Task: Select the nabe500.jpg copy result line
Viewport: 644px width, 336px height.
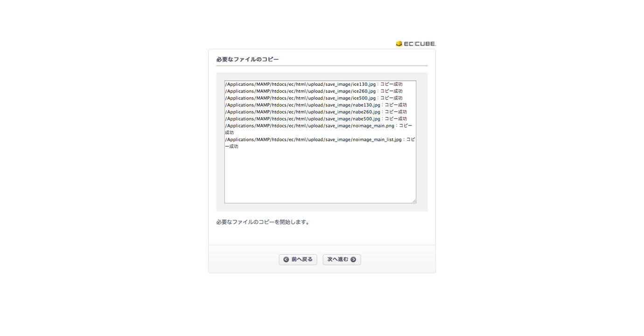Action: click(316, 119)
